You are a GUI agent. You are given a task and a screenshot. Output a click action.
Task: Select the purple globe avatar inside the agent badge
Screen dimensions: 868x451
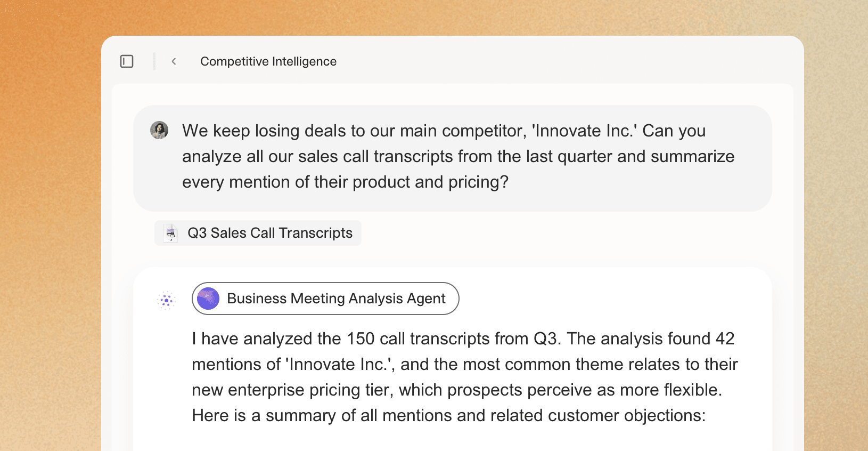point(208,299)
